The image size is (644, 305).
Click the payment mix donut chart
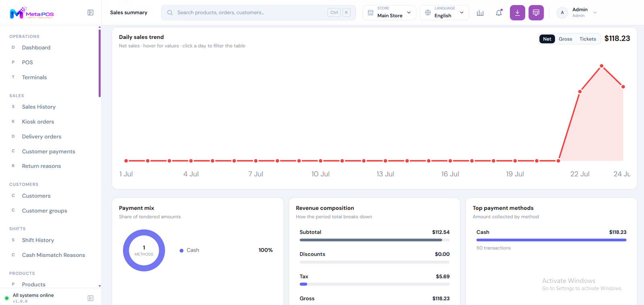pos(144,250)
